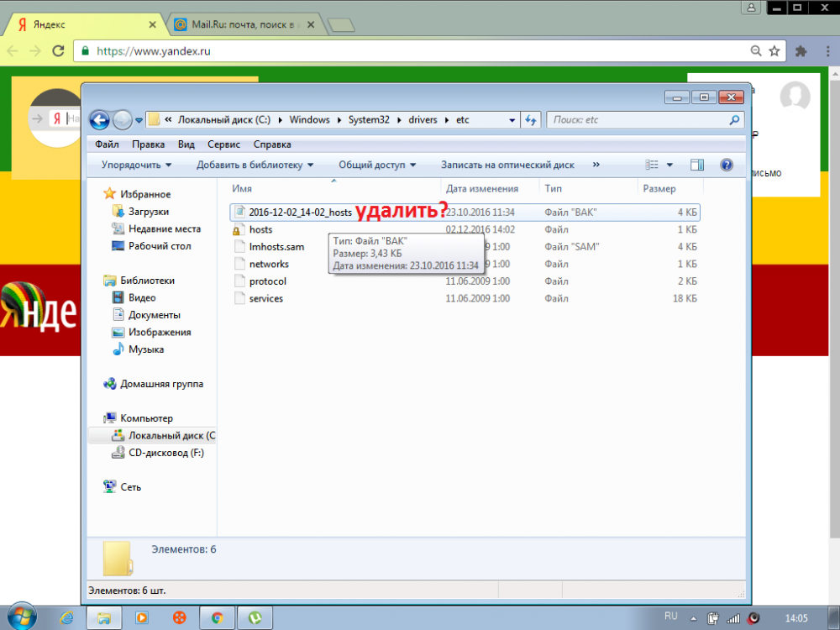This screenshot has width=840, height=630.
Task: Switch to the Mail.Ru browser tab
Action: pos(244,24)
